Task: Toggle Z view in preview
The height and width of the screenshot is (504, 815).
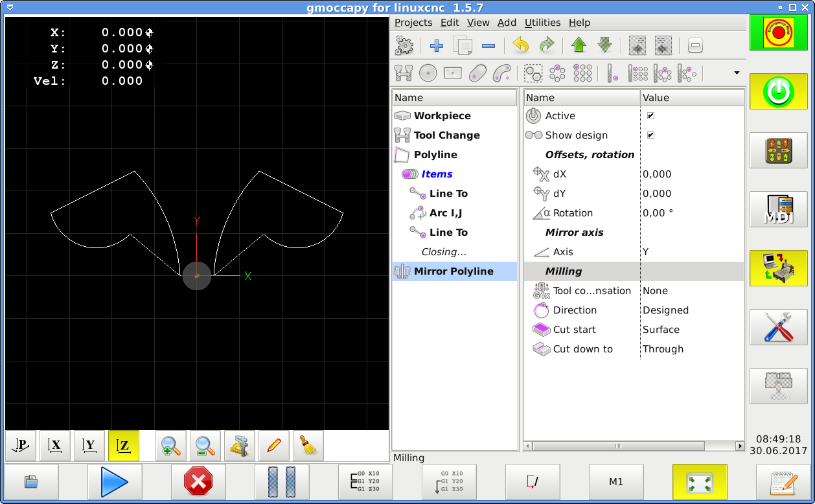Action: pyautogui.click(x=124, y=446)
